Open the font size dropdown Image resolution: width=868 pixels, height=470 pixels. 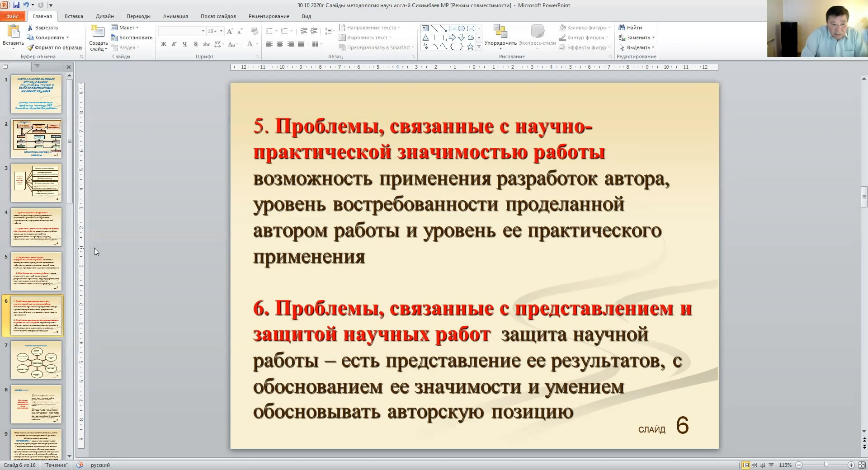coord(221,31)
